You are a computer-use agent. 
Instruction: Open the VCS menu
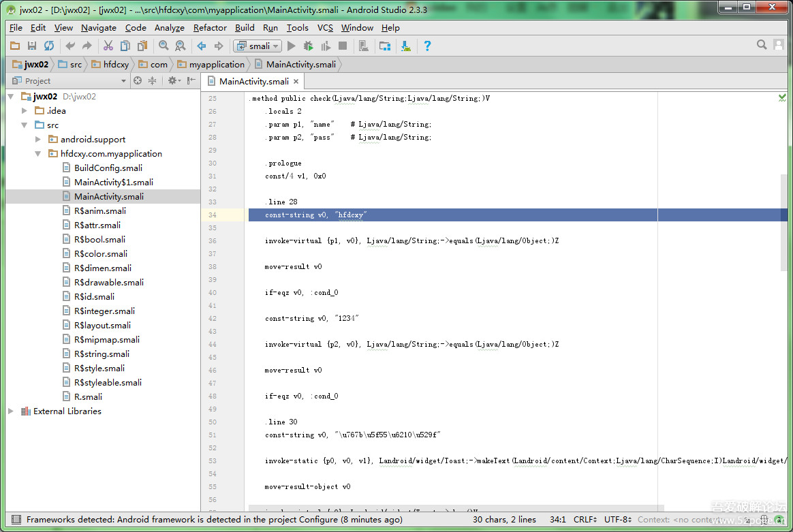tap(325, 28)
